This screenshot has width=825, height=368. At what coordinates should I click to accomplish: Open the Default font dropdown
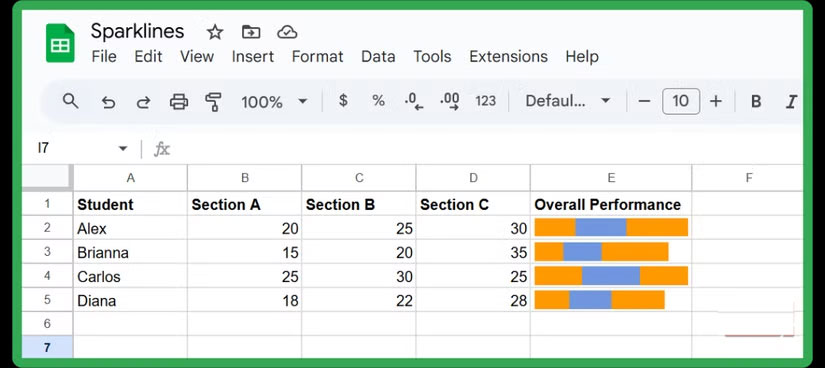click(568, 101)
